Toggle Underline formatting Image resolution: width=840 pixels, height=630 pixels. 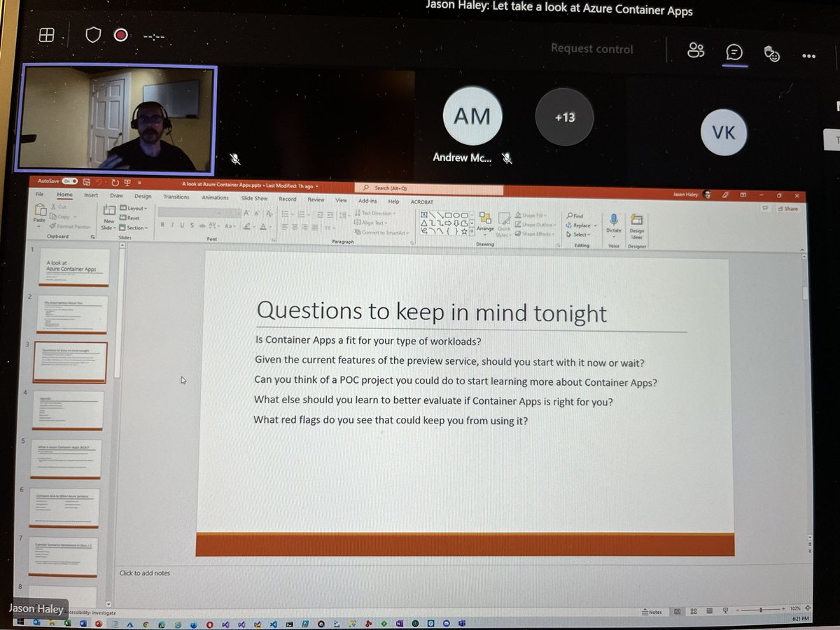tap(182, 225)
